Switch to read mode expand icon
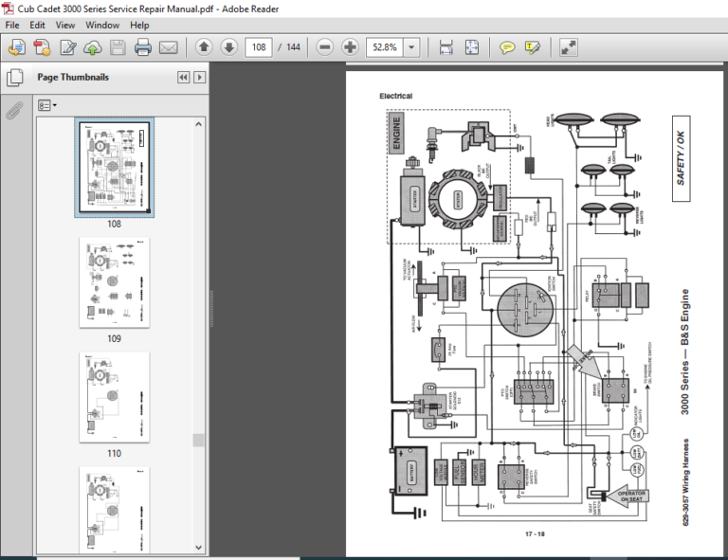The width and height of the screenshot is (728, 560). (x=569, y=47)
